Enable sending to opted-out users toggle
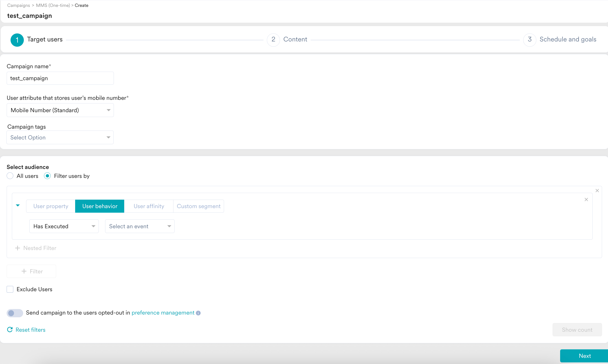The width and height of the screenshot is (608, 364). [x=15, y=313]
